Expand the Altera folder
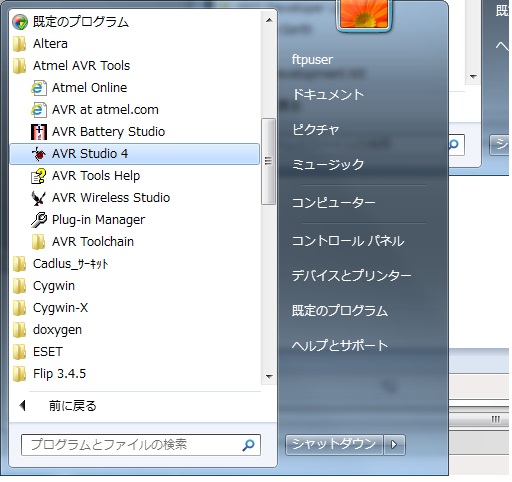This screenshot has height=482, width=512. [135, 44]
